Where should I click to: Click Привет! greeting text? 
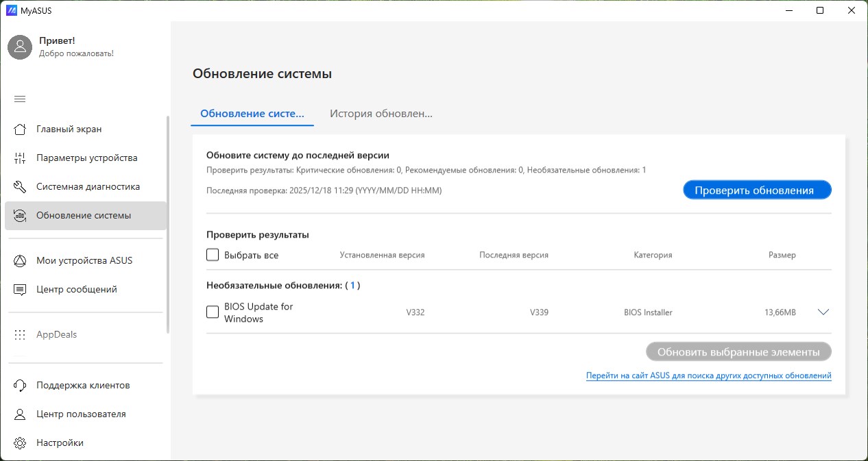(57, 40)
